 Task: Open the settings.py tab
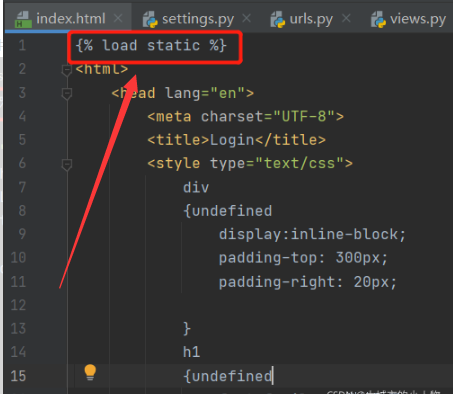(198, 19)
